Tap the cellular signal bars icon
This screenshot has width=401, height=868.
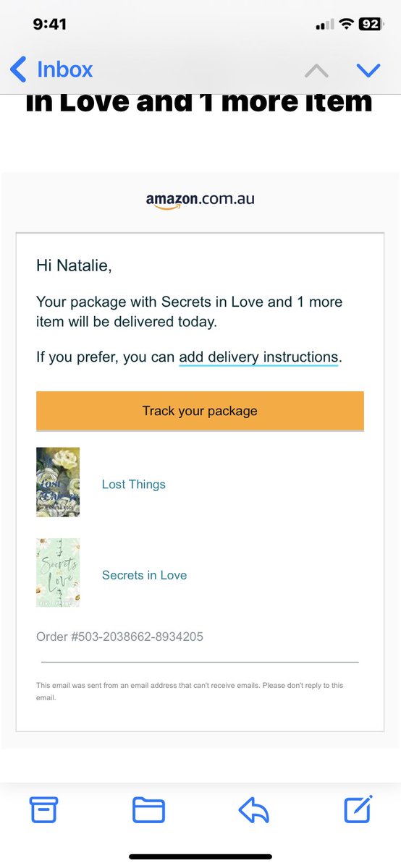click(x=324, y=25)
